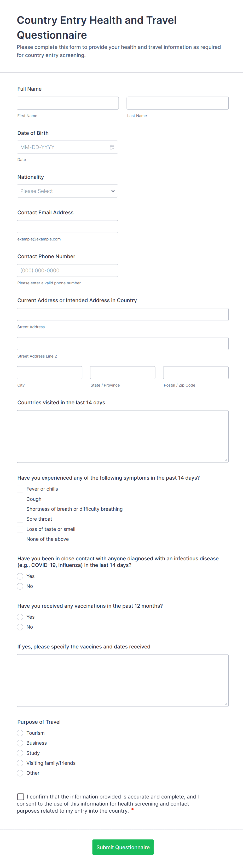Select Yes for vaccinations received question

tap(20, 617)
